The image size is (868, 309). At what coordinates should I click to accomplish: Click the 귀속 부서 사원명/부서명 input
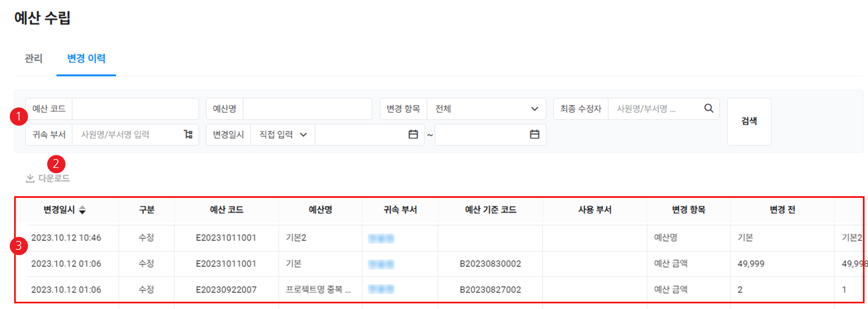pyautogui.click(x=128, y=134)
